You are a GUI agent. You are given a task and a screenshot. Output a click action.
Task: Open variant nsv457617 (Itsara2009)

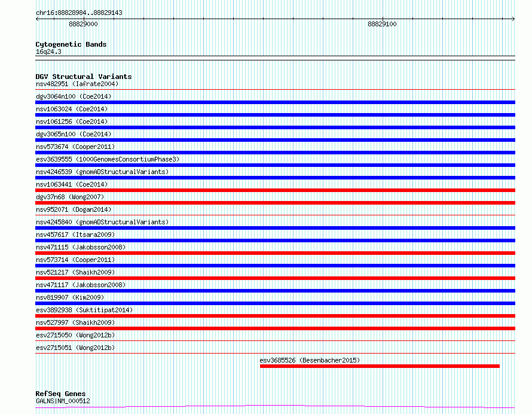click(75, 235)
